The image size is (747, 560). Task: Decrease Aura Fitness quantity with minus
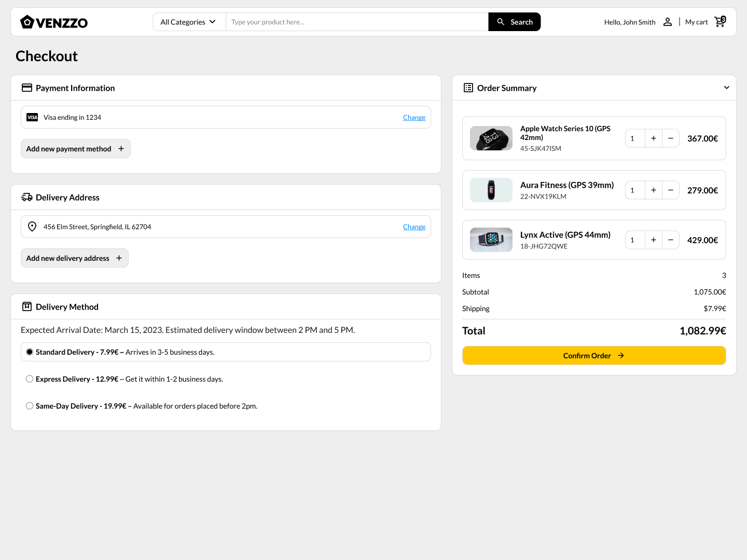click(671, 190)
